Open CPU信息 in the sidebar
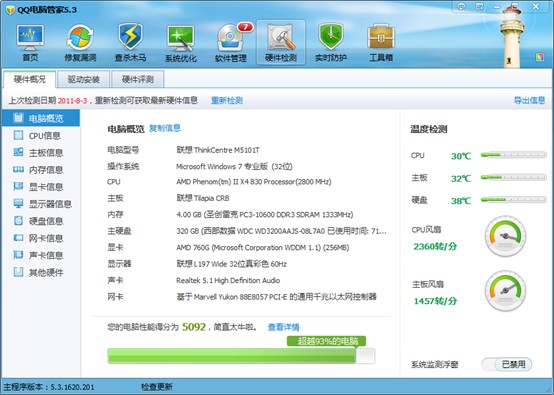Image resolution: width=554 pixels, height=395 pixels. (x=41, y=135)
